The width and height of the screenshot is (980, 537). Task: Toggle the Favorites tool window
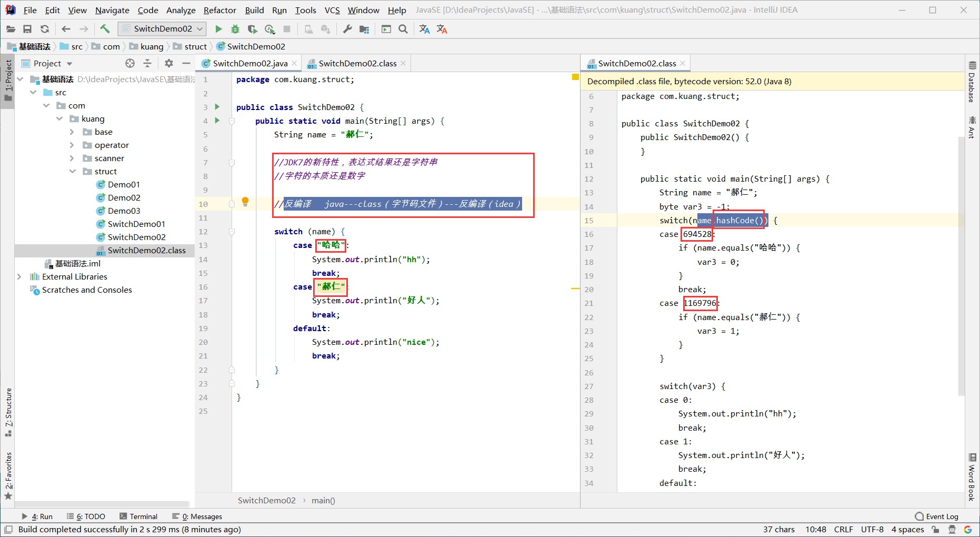(8, 475)
